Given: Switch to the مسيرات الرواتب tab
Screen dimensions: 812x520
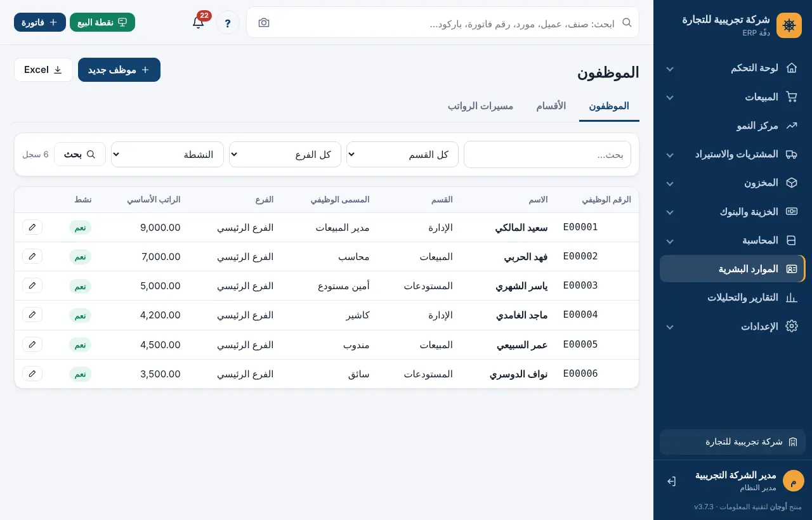Looking at the screenshot, I should coord(480,106).
